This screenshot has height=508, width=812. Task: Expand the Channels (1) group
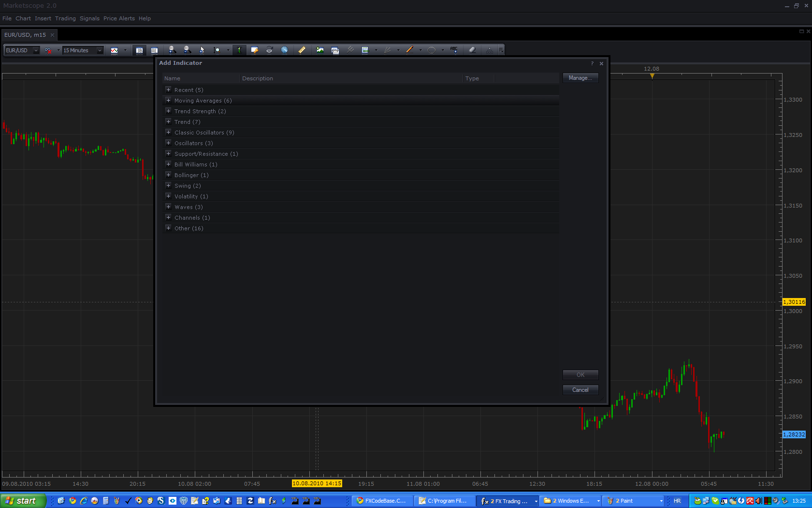168,217
